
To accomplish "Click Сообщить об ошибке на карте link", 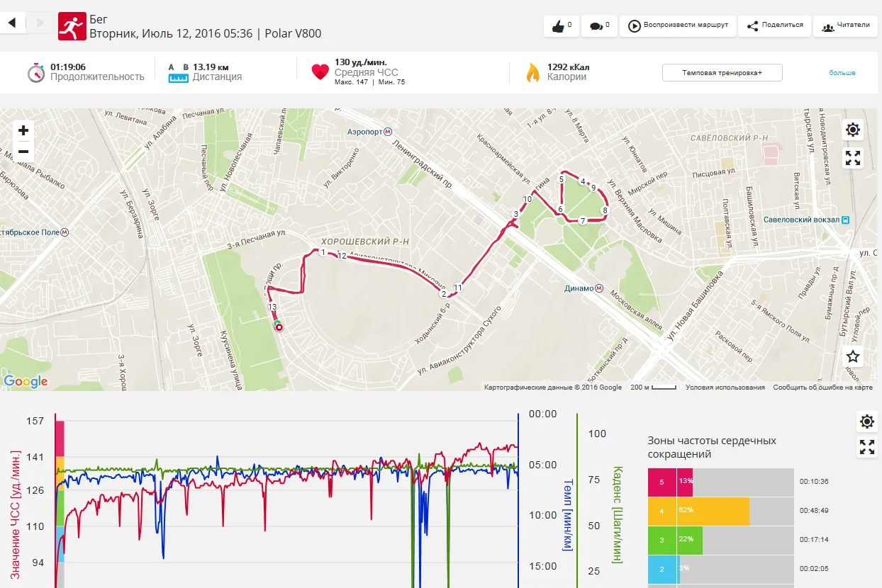I will click(x=823, y=388).
